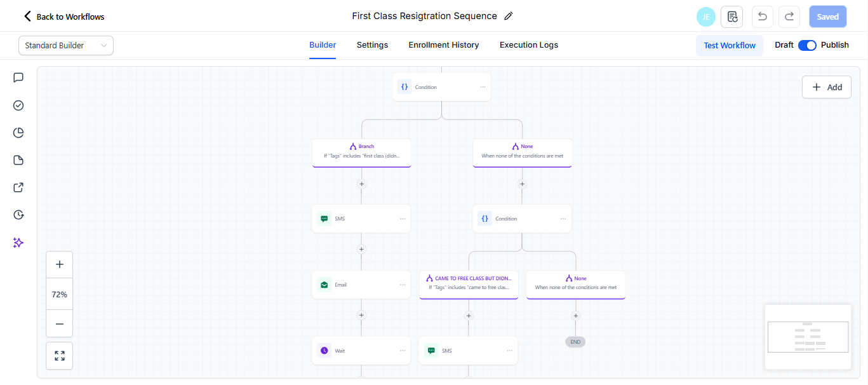Open the notes icon beside the avatar
Viewport: 868px width, 385px height.
click(731, 17)
